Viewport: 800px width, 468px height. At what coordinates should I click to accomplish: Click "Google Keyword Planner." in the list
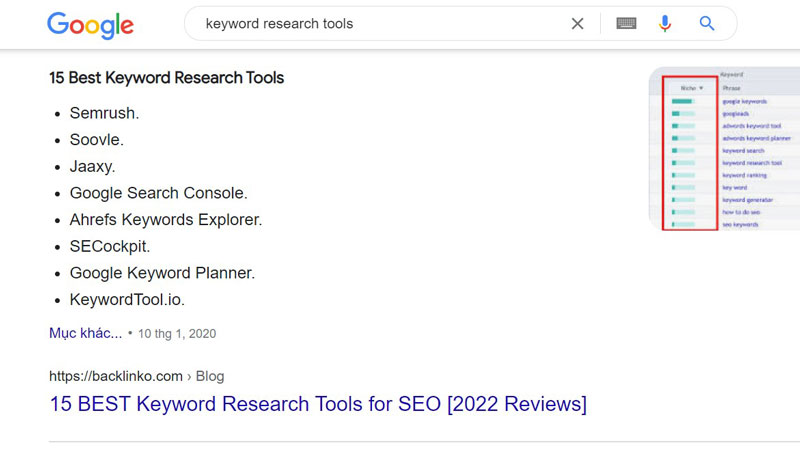(x=162, y=272)
